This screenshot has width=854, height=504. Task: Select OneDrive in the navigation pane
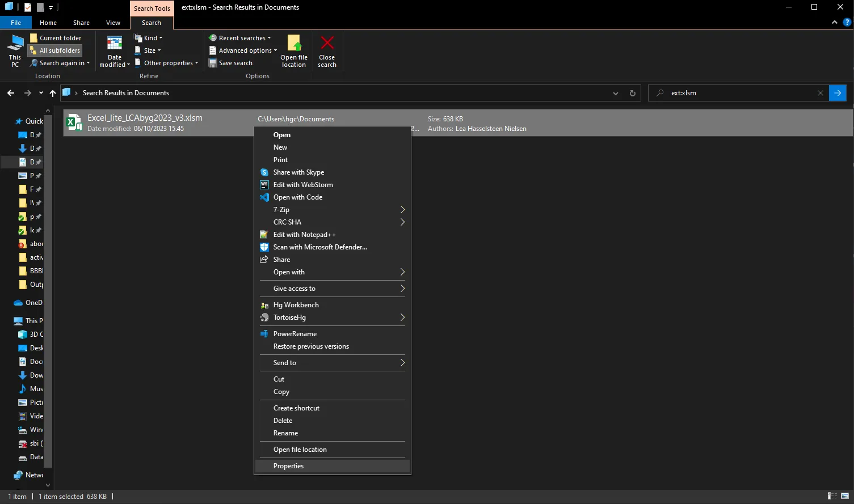pyautogui.click(x=29, y=303)
